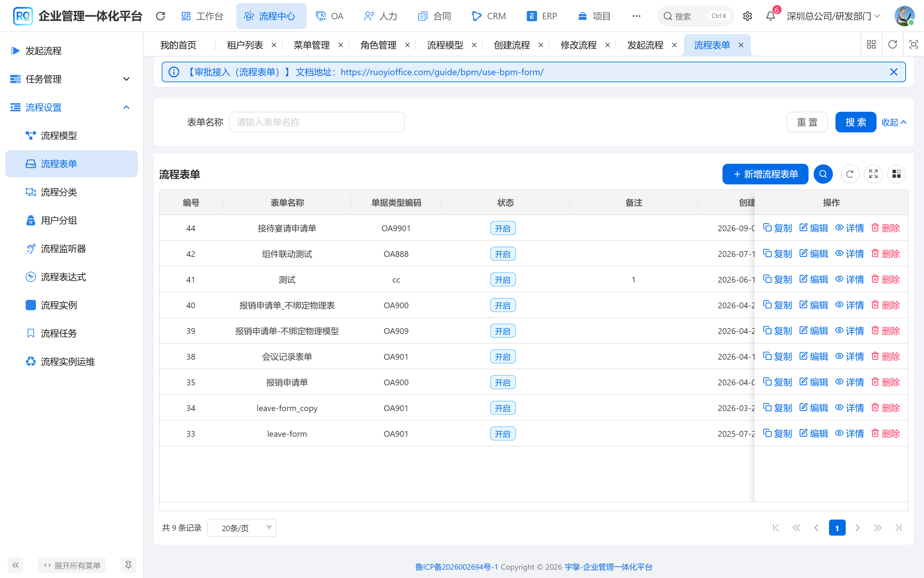This screenshot has height=578, width=924.
Task: Click 复制 for row 接待宴请申请单
Action: [x=777, y=228]
